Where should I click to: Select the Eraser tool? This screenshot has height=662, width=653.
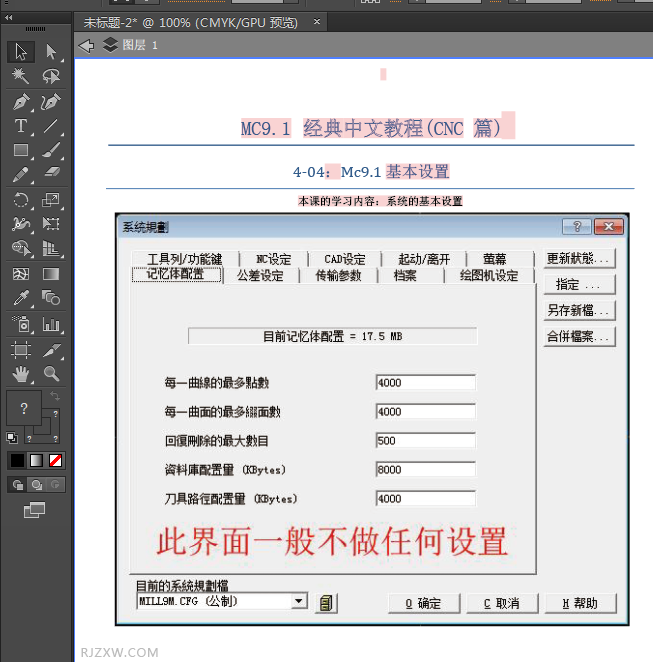pyautogui.click(x=51, y=172)
